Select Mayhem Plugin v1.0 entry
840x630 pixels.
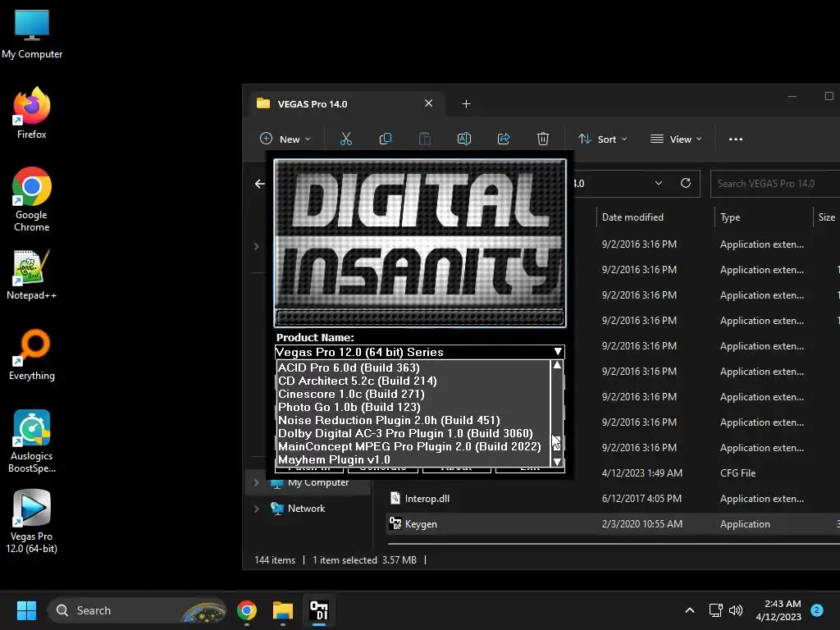[x=413, y=459]
